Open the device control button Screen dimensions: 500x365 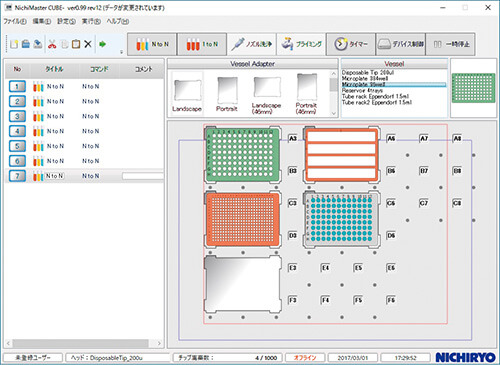pos(400,44)
